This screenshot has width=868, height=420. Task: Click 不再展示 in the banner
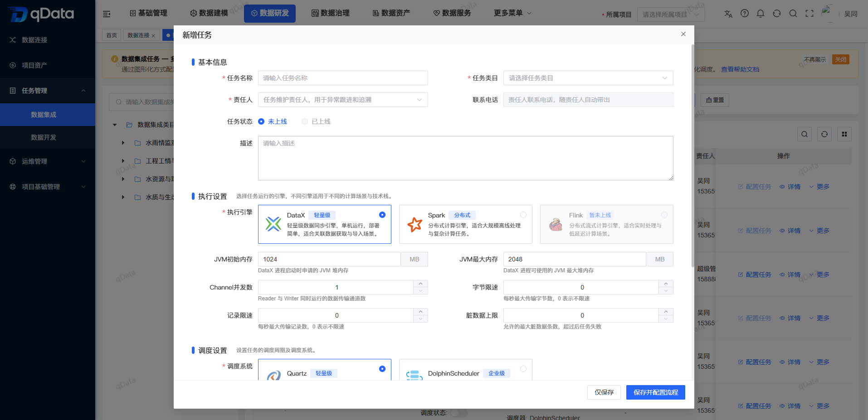pos(815,59)
